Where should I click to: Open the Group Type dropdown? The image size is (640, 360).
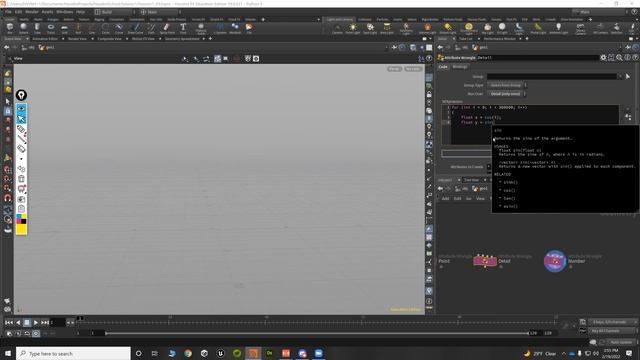click(x=507, y=85)
